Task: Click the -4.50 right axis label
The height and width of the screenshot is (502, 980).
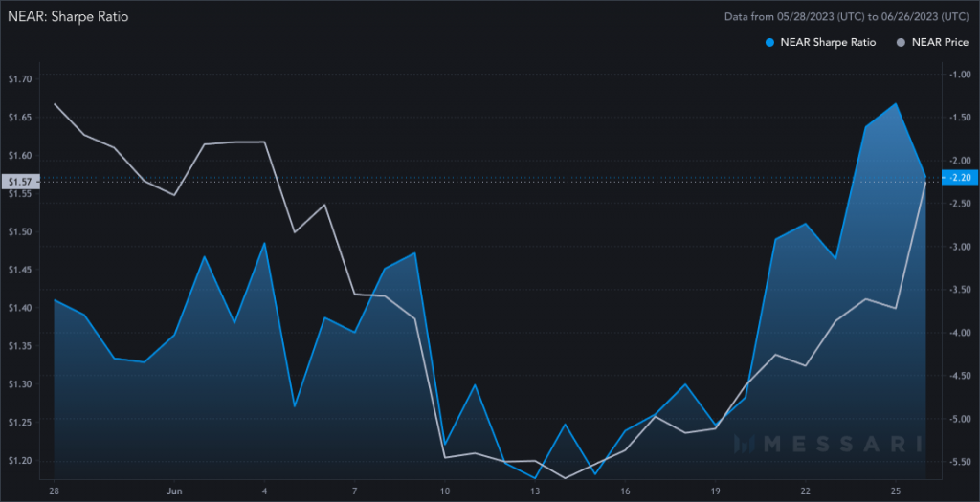Action: click(959, 376)
